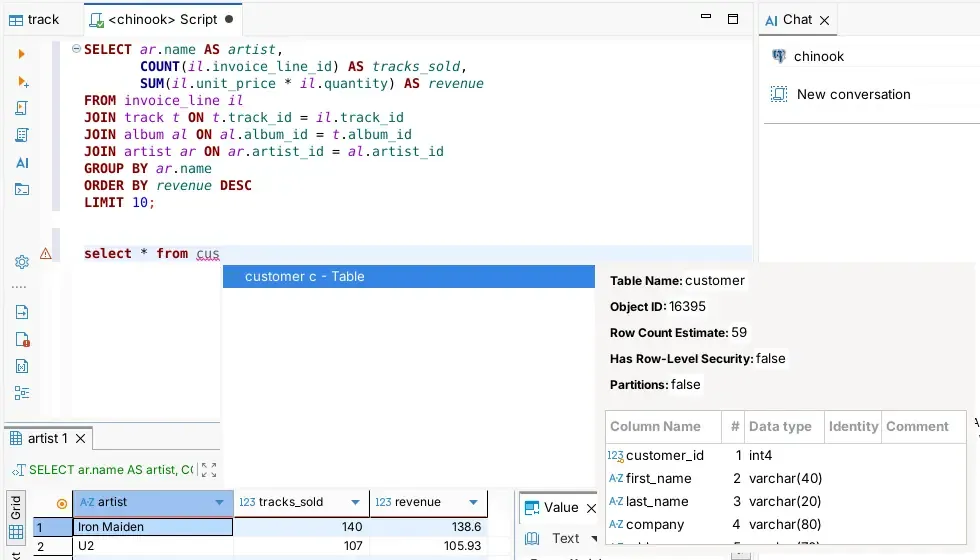Image resolution: width=980 pixels, height=560 pixels.
Task: Click the book icon next to Text
Action: [532, 538]
